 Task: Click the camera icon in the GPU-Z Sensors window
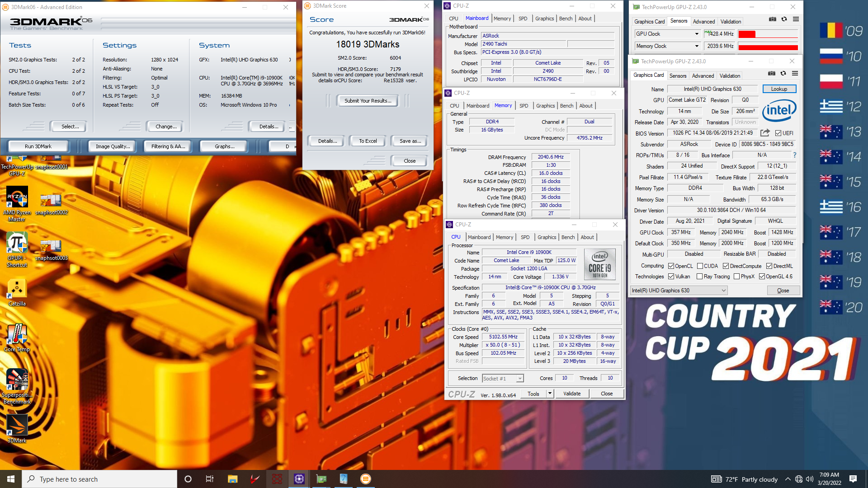773,19
